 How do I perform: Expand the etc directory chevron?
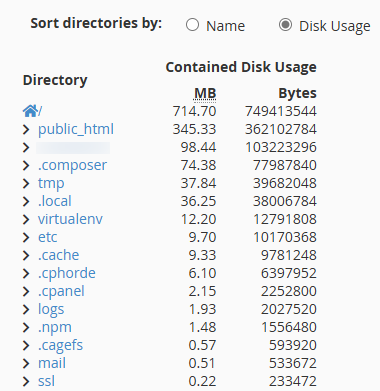tap(26, 237)
